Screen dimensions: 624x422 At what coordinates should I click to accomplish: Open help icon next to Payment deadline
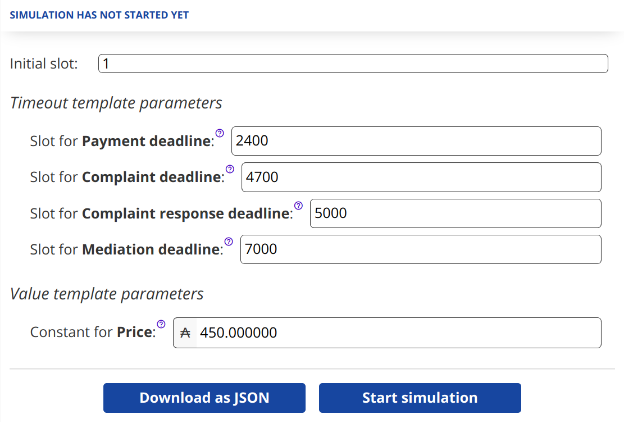(220, 133)
